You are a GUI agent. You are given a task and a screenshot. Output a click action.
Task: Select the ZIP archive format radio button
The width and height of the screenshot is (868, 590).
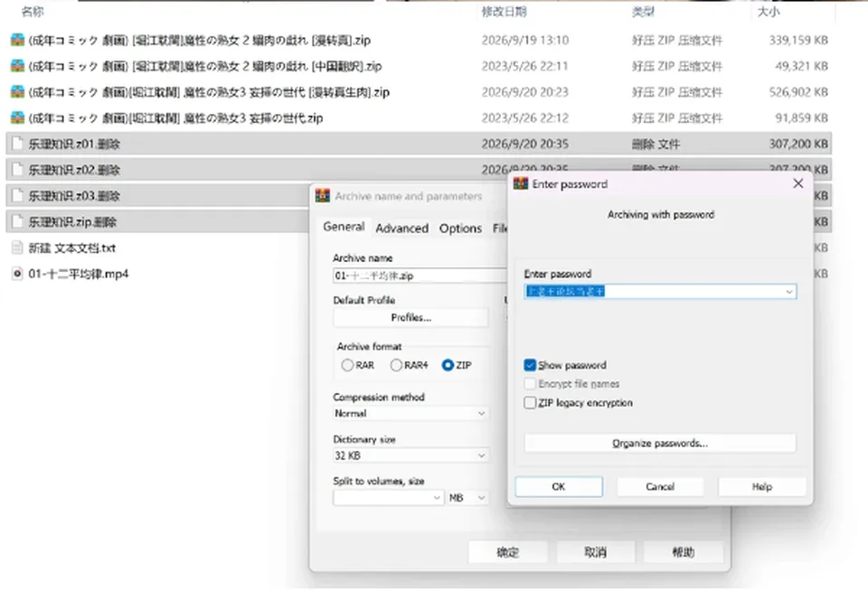coord(448,365)
